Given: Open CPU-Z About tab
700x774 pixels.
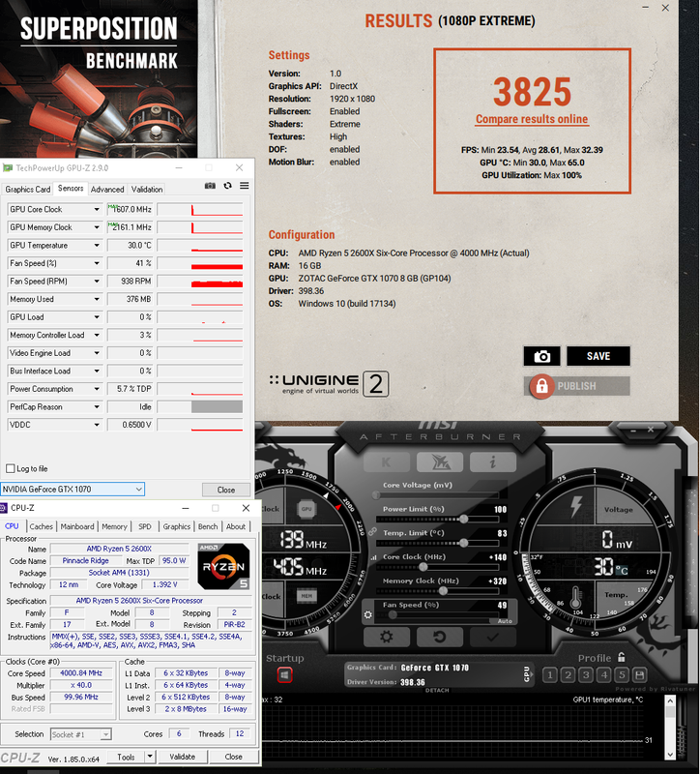Looking at the screenshot, I should pyautogui.click(x=236, y=526).
